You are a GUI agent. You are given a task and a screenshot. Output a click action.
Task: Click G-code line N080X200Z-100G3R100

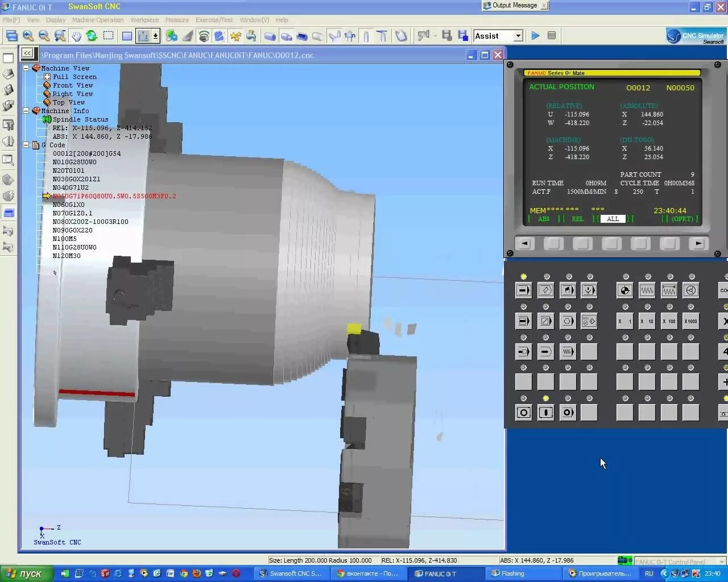[90, 222]
